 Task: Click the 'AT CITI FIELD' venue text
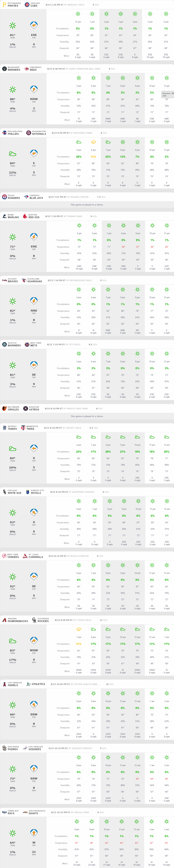click(x=73, y=345)
